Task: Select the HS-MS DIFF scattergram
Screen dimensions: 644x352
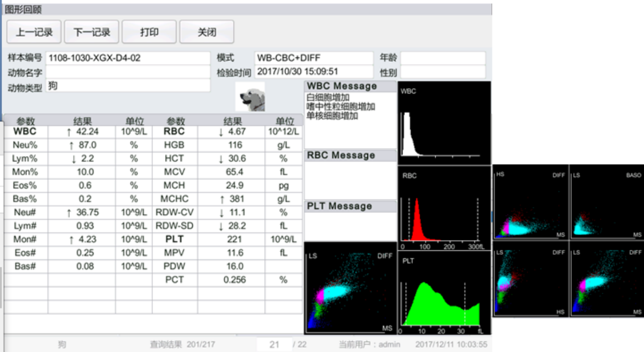Action: coord(530,201)
